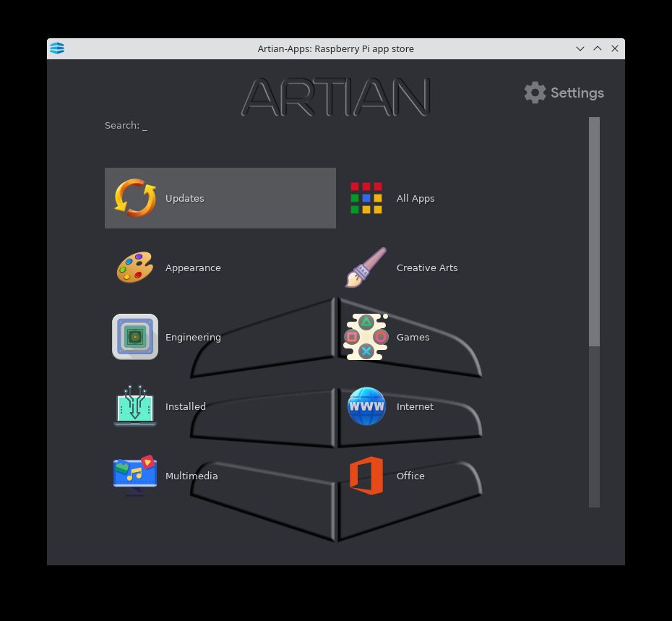Minimize window using the down chevron
Screen dimensions: 672x621
click(580, 48)
